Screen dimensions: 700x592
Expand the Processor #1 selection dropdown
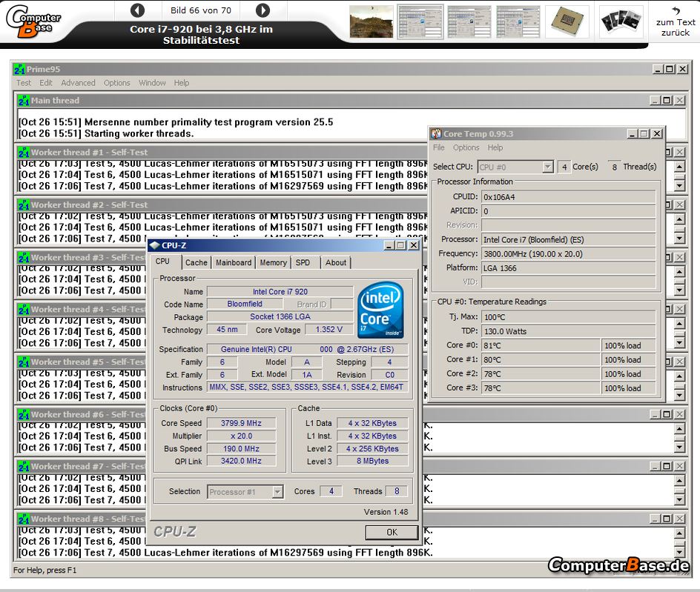pos(277,492)
